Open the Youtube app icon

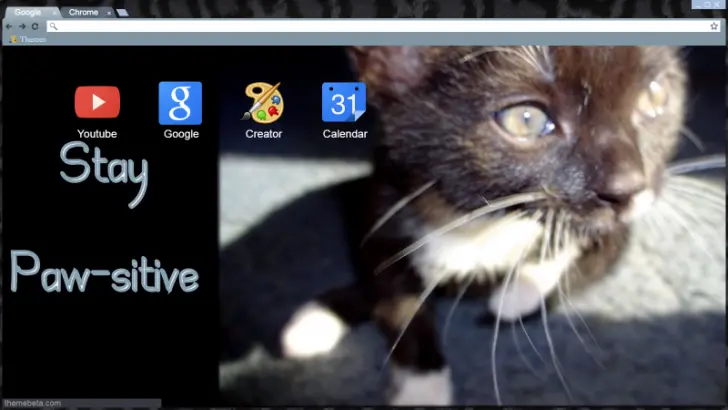coord(97,102)
